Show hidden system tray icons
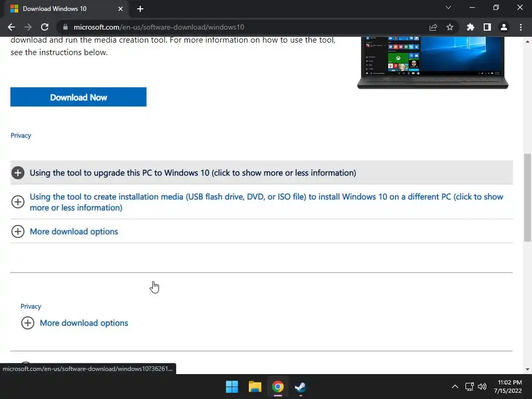 [455, 387]
